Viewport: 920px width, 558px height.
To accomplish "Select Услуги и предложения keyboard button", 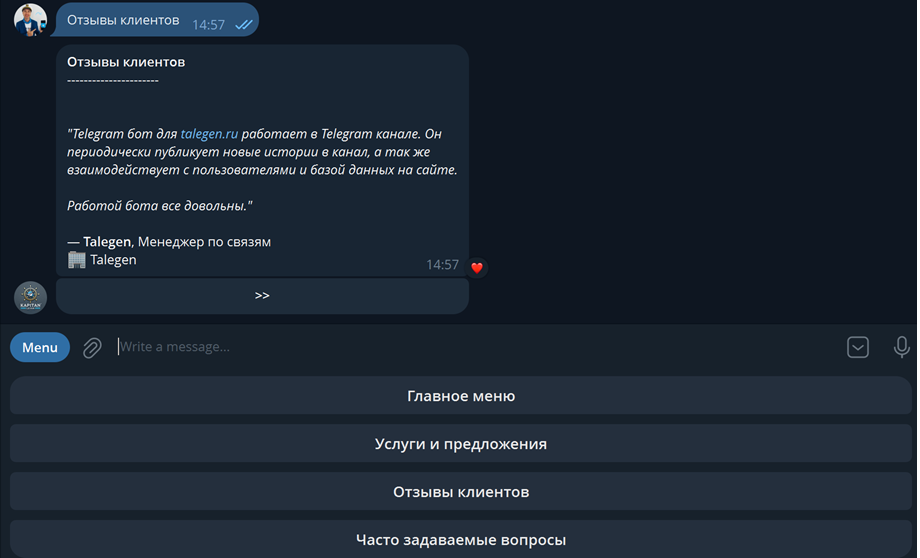I will [x=461, y=444].
